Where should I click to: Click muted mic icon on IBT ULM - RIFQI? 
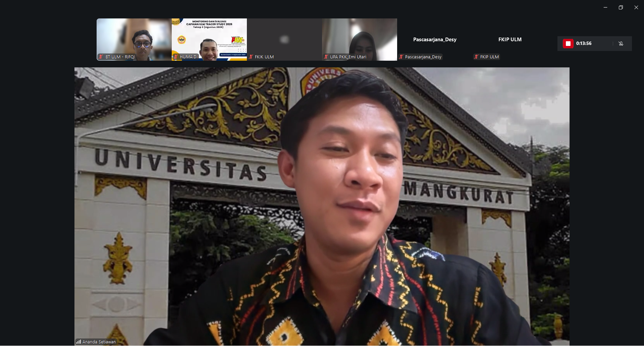click(101, 57)
